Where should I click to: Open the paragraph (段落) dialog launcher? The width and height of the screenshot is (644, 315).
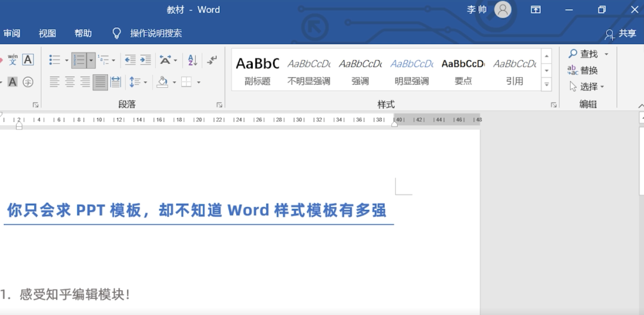click(219, 105)
